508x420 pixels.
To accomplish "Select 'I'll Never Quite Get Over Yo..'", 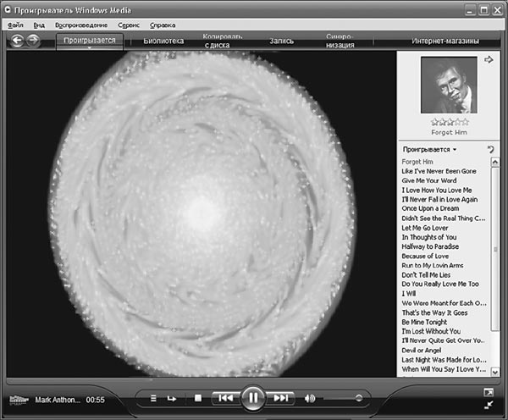I will 443,340.
